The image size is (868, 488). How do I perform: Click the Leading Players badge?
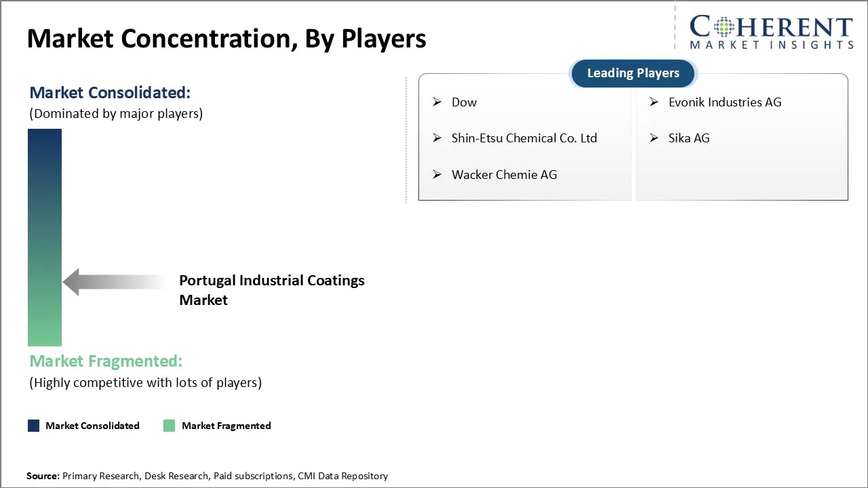(x=633, y=73)
